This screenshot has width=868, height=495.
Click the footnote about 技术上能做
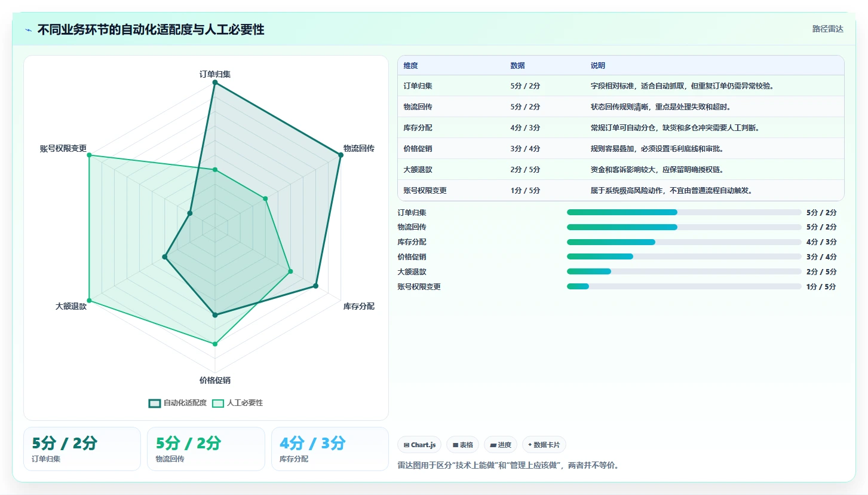(x=508, y=465)
